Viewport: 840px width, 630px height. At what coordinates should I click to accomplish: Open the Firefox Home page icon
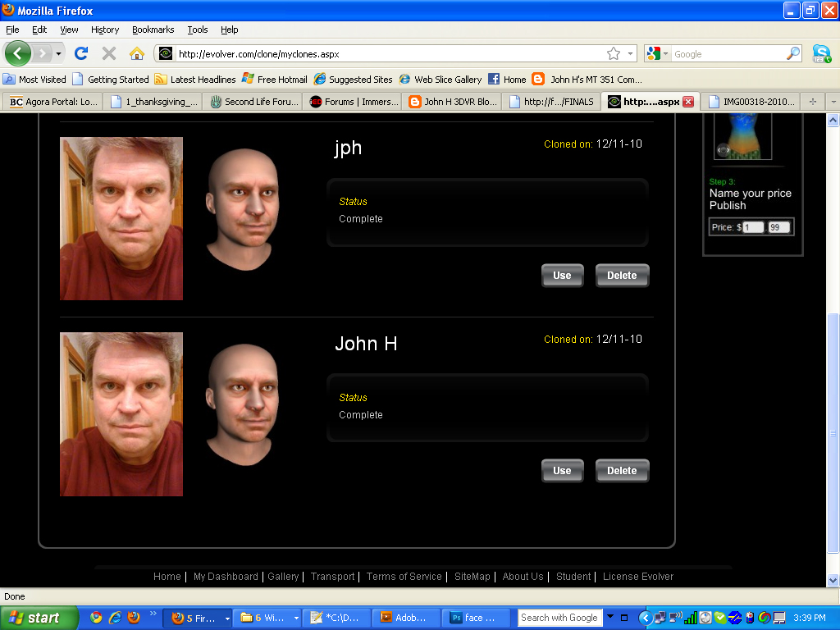(137, 53)
